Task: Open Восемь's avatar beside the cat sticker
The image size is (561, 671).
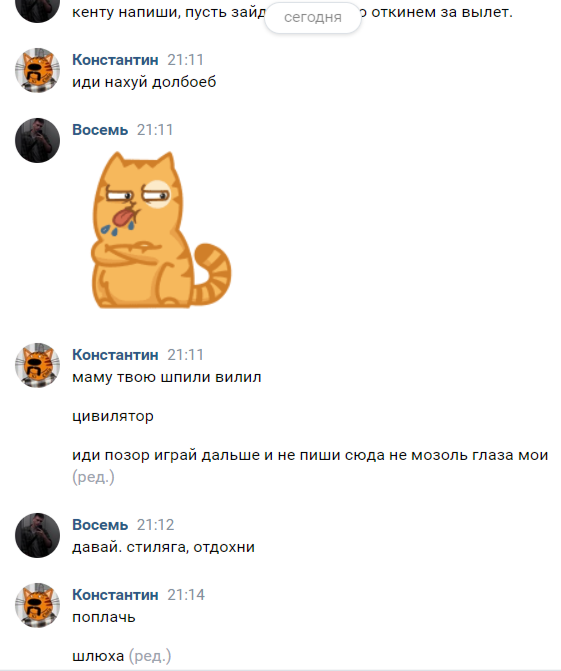Action: pyautogui.click(x=37, y=140)
